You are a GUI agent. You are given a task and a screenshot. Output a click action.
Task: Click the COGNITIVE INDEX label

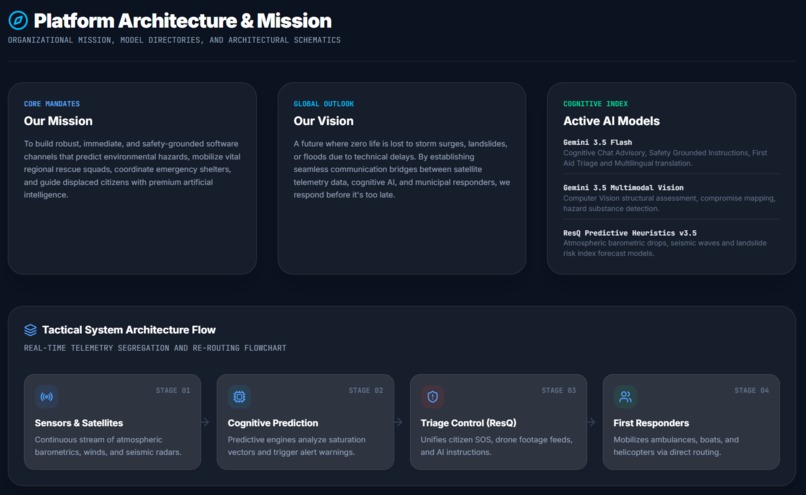pyautogui.click(x=595, y=104)
